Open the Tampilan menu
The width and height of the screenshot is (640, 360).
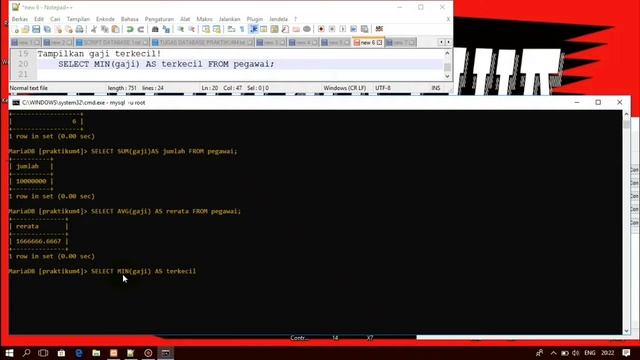coord(78,19)
